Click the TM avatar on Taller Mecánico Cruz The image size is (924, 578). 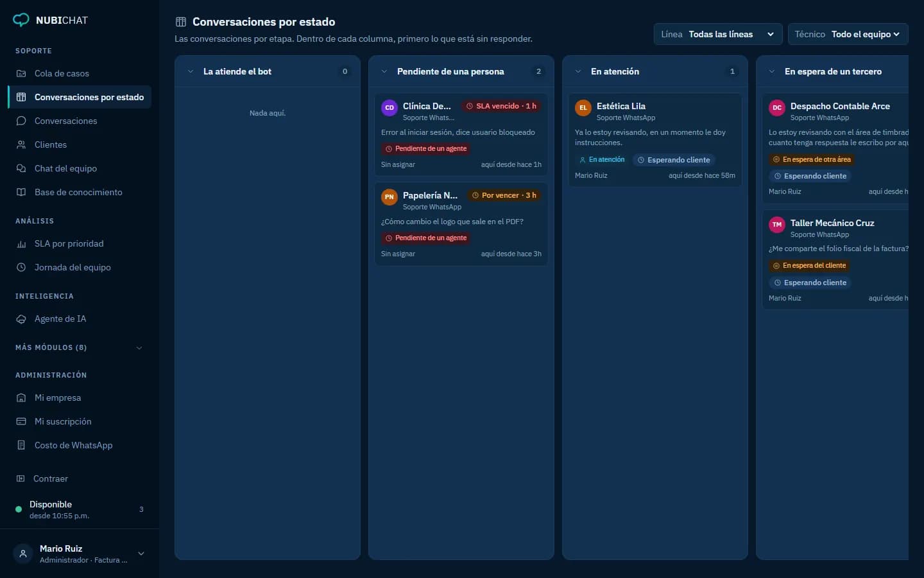click(x=777, y=225)
